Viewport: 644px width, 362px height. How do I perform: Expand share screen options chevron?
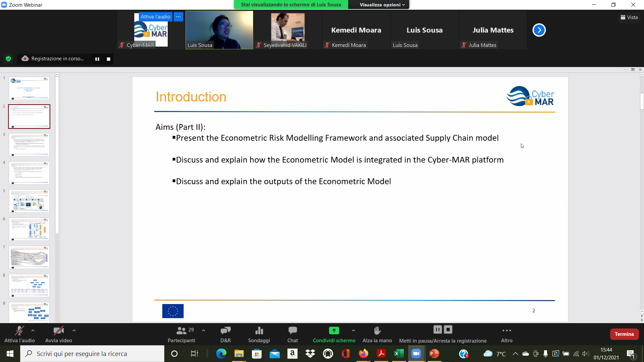354,330
